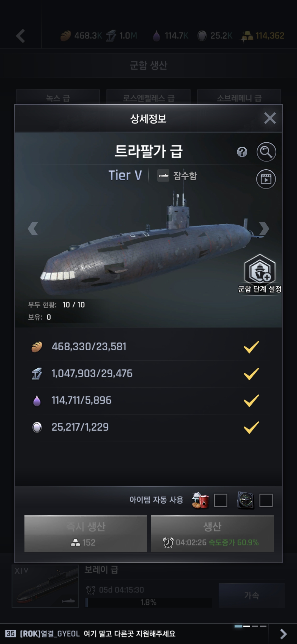The height and width of the screenshot is (644, 297).
Task: Select the 로스엔젤레스 급 tab
Action: (148, 98)
